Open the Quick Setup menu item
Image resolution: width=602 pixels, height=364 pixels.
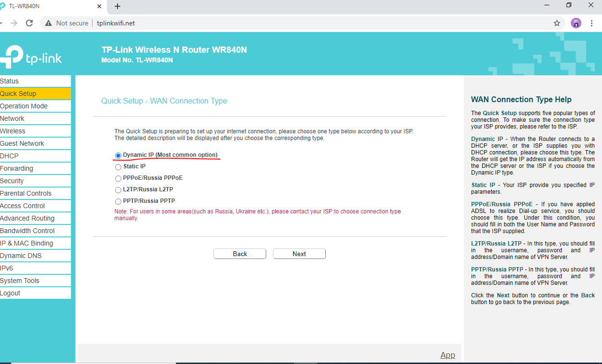tap(35, 94)
